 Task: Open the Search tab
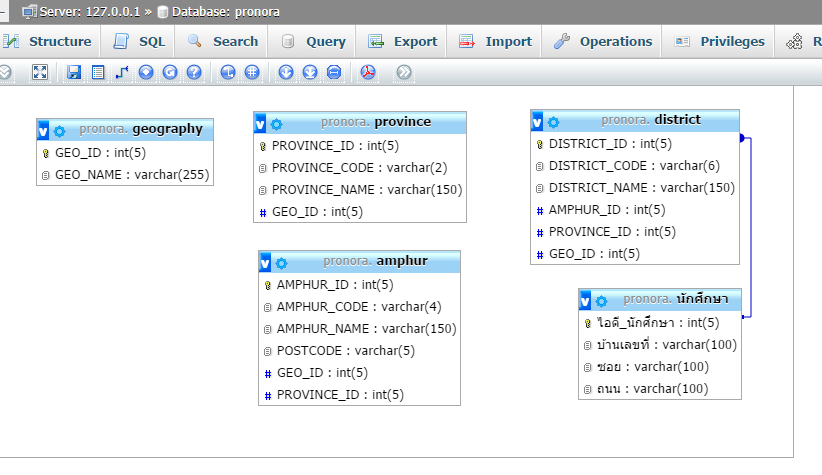(x=222, y=41)
